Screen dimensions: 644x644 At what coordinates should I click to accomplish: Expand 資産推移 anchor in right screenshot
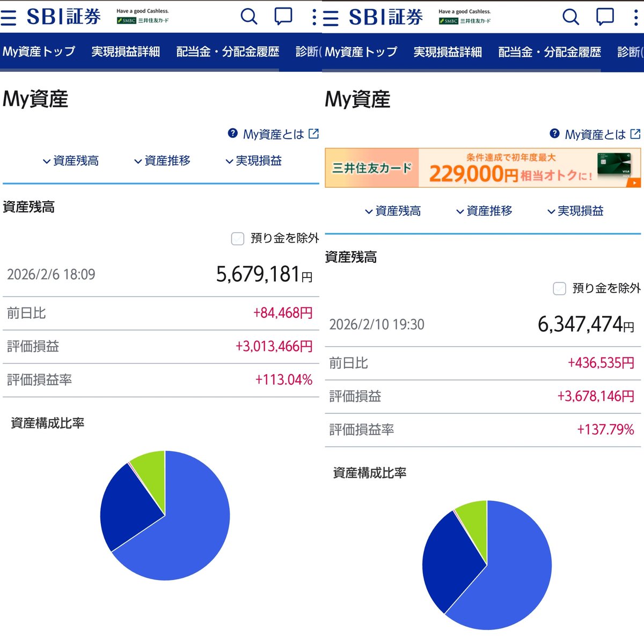pyautogui.click(x=484, y=211)
